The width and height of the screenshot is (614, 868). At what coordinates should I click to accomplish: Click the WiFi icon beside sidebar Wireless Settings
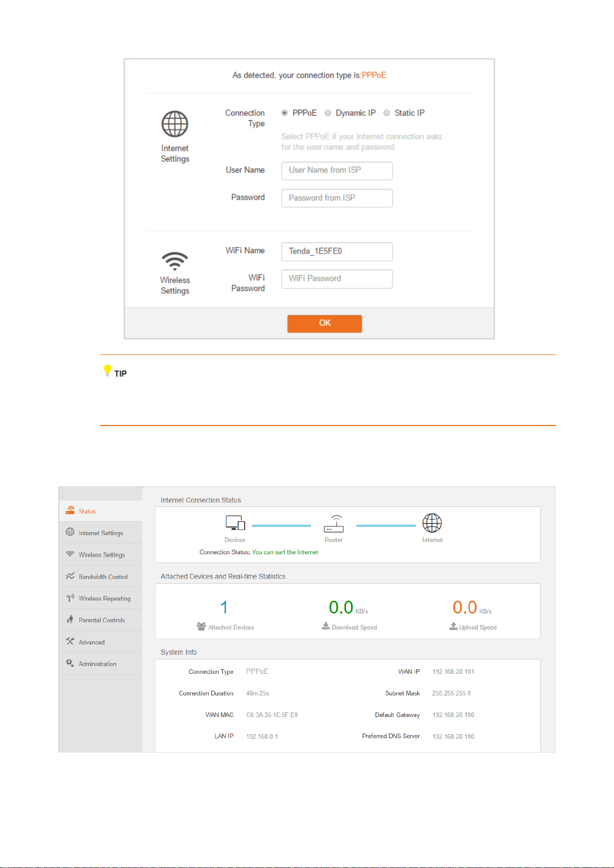click(x=70, y=554)
